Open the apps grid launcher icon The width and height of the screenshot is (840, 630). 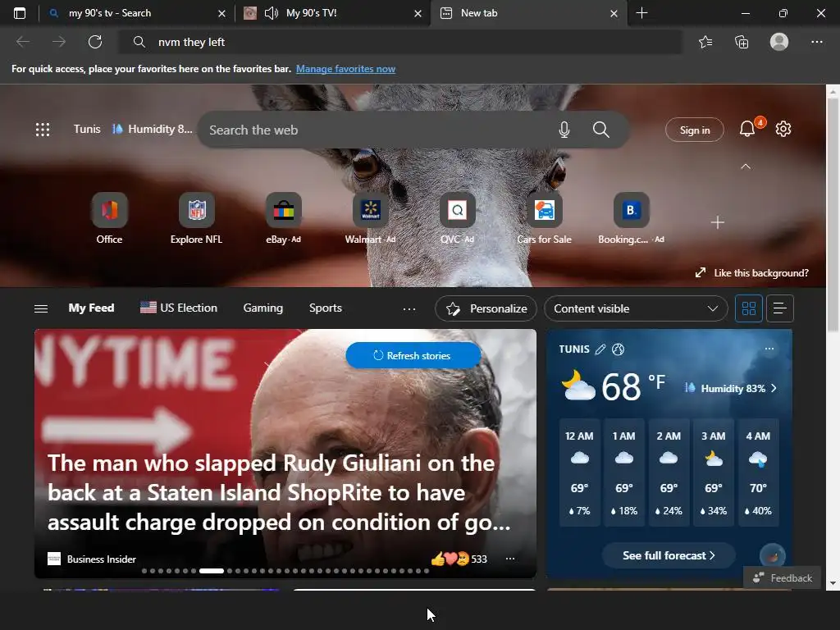pyautogui.click(x=43, y=129)
